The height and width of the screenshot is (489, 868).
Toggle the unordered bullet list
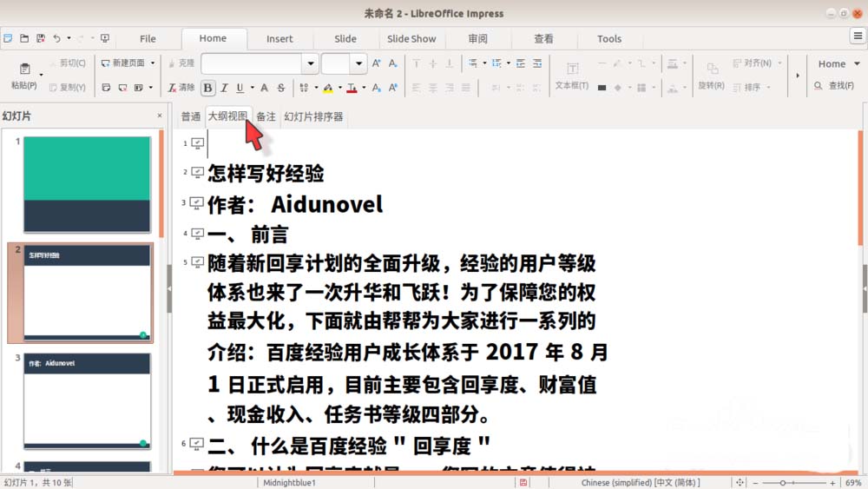click(x=472, y=63)
